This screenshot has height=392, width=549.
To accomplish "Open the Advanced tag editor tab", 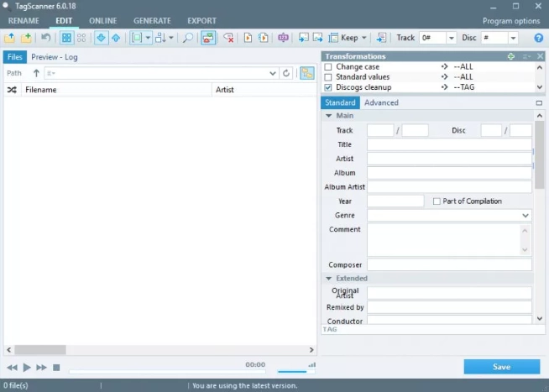I will tap(381, 102).
